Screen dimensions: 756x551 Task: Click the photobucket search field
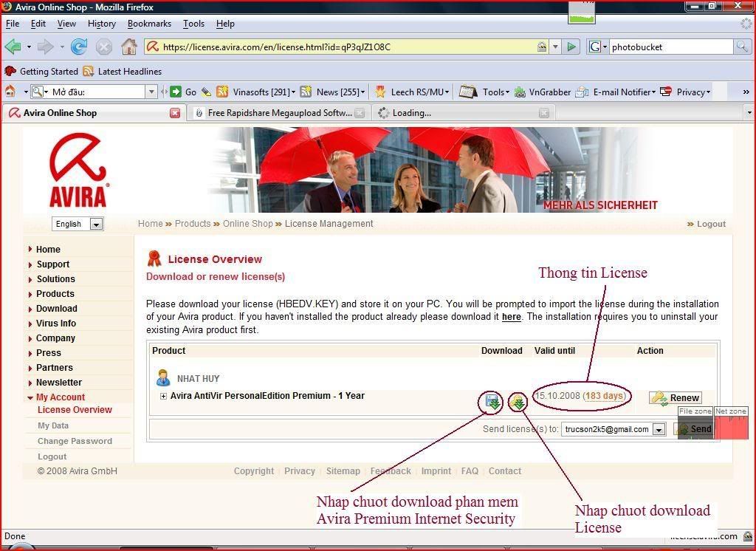[671, 47]
